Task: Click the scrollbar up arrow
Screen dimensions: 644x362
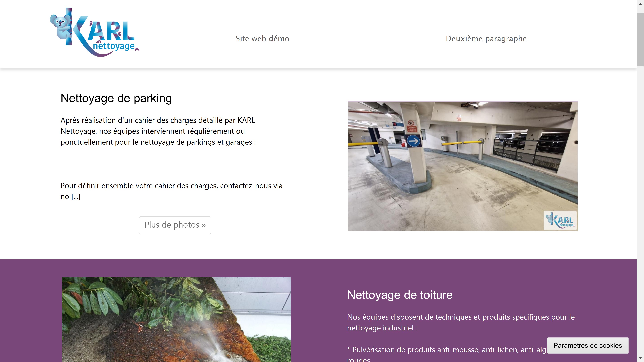Action: 640,3
